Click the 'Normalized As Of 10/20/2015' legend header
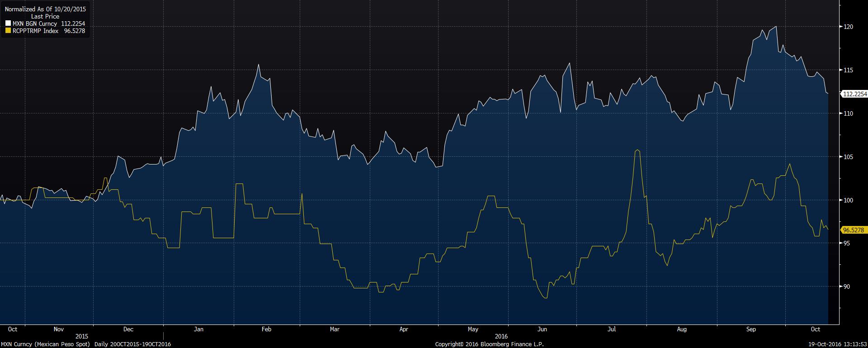 (45, 9)
